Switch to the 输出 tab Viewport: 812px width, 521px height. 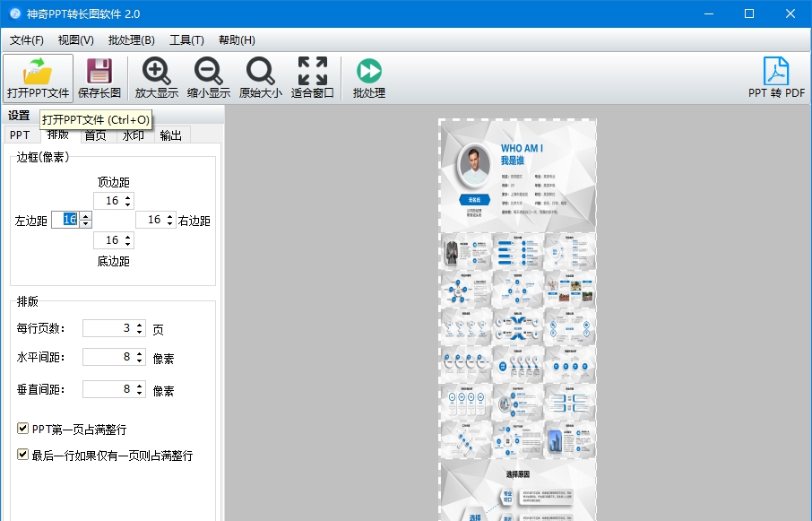pos(170,135)
